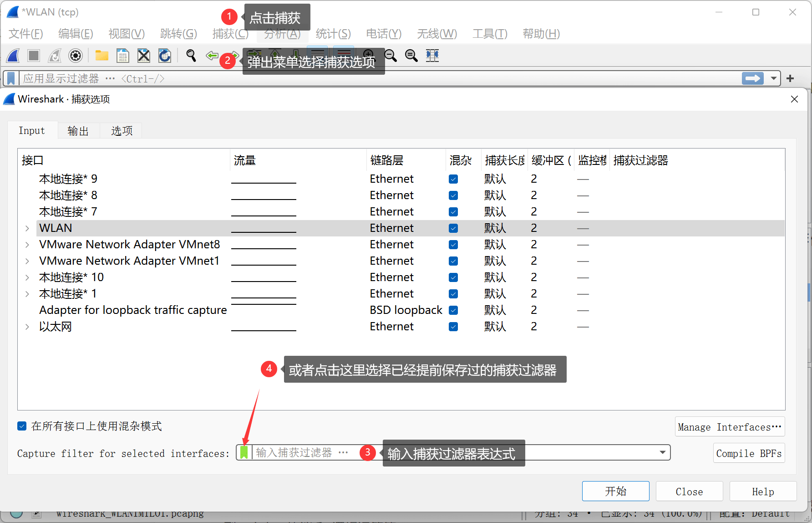Uncheck 在所有接口上使用混杂模式
Screen dimensions: 812x523
click(22, 426)
